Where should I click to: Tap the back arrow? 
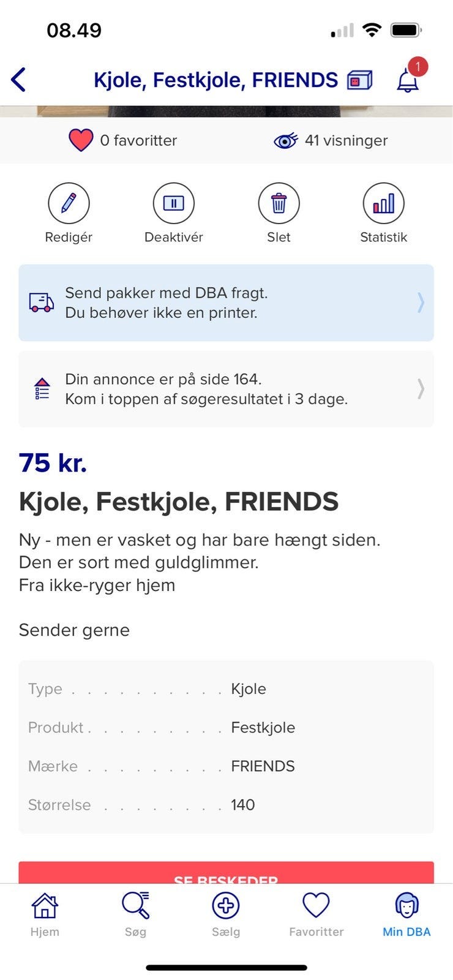19,80
